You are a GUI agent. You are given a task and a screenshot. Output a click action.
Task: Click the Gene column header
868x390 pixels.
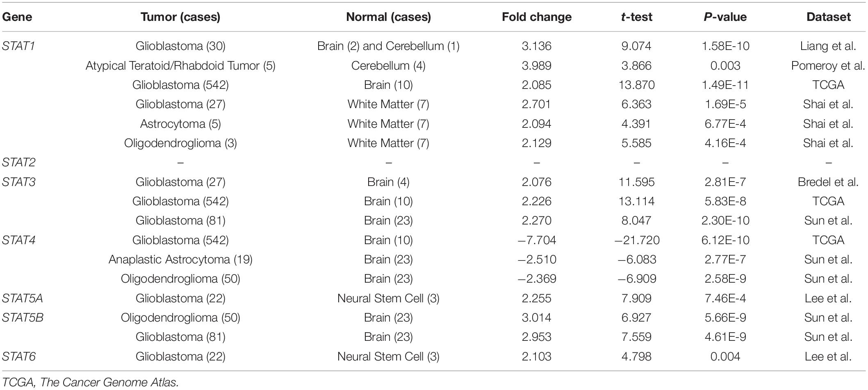[17, 17]
